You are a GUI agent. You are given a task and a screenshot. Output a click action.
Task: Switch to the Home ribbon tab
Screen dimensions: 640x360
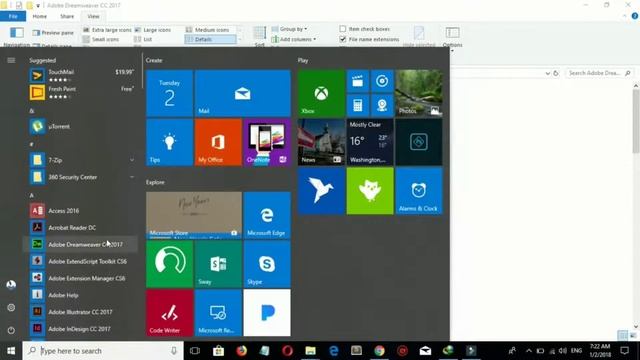pos(40,16)
